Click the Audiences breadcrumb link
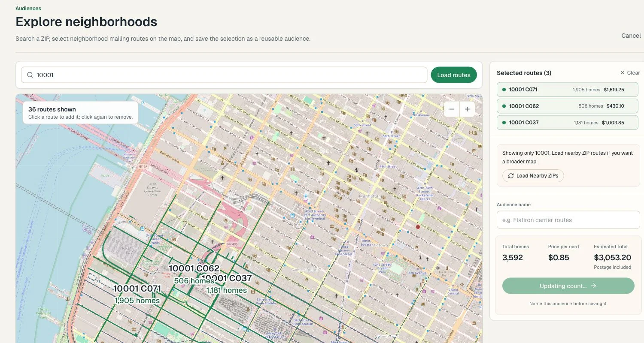The image size is (644, 343). [28, 9]
